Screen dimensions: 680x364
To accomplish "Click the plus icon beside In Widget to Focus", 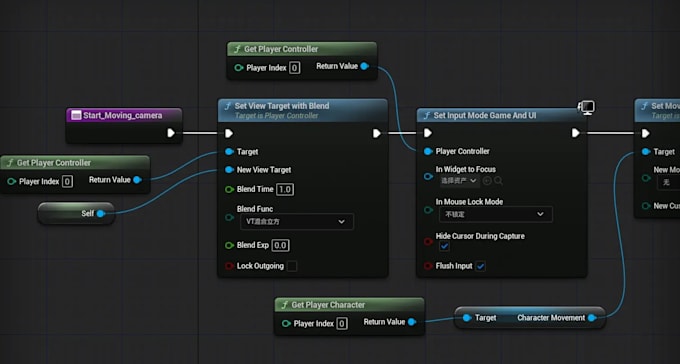I will pyautogui.click(x=487, y=180).
